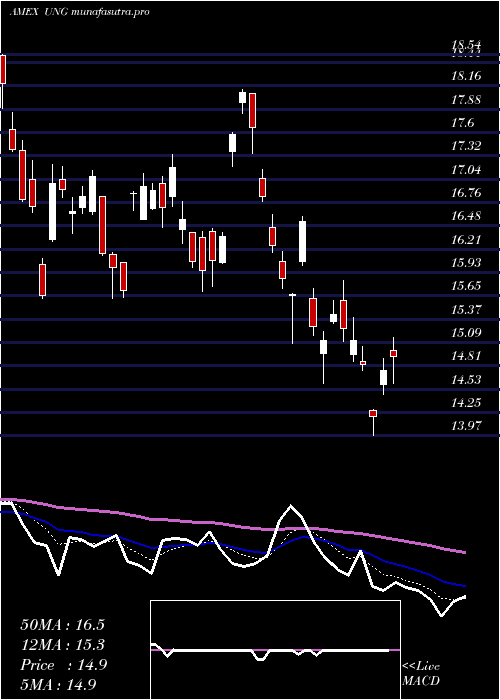The image size is (500, 700).
Task: Select the 14.81 price label
Action: coord(466,356)
